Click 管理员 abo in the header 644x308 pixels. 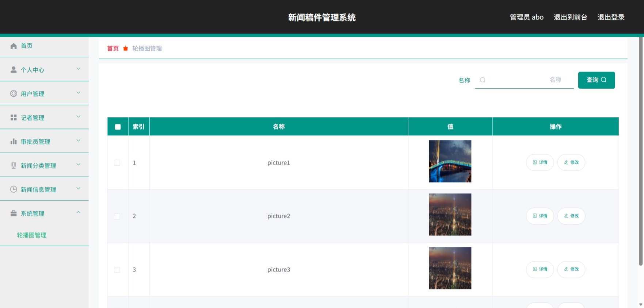(x=527, y=17)
